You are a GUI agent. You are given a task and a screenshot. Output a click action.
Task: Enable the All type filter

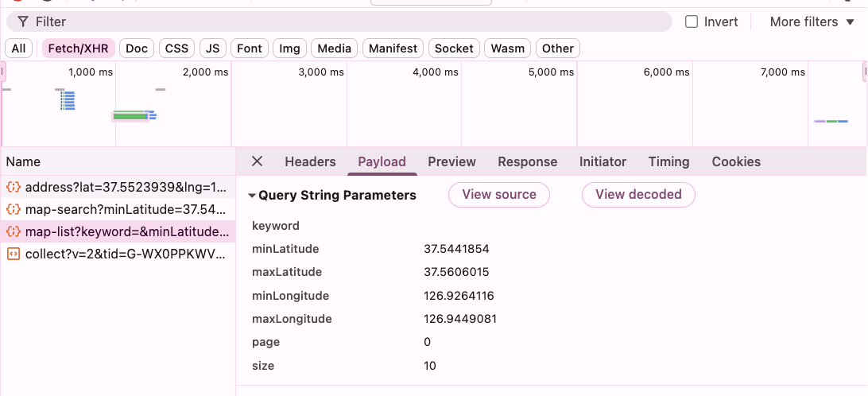pyautogui.click(x=18, y=49)
